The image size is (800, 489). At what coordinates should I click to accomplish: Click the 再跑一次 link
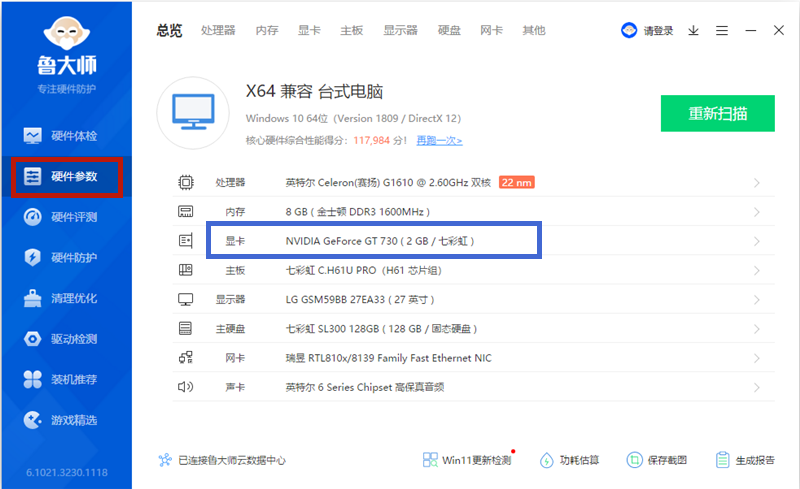[x=439, y=140]
